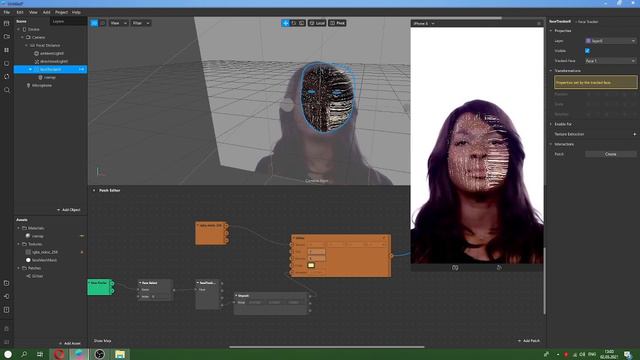Click the simulator menu icon at top right of preview
The image size is (640, 360).
coord(539,23)
